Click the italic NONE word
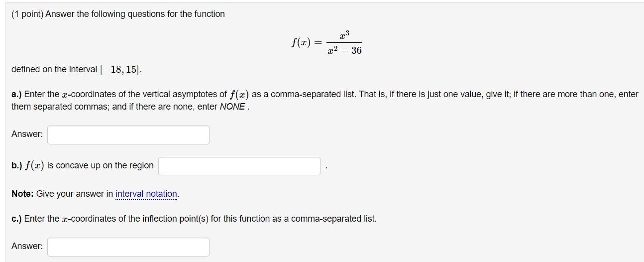The height and width of the screenshot is (262, 644). tap(232, 107)
